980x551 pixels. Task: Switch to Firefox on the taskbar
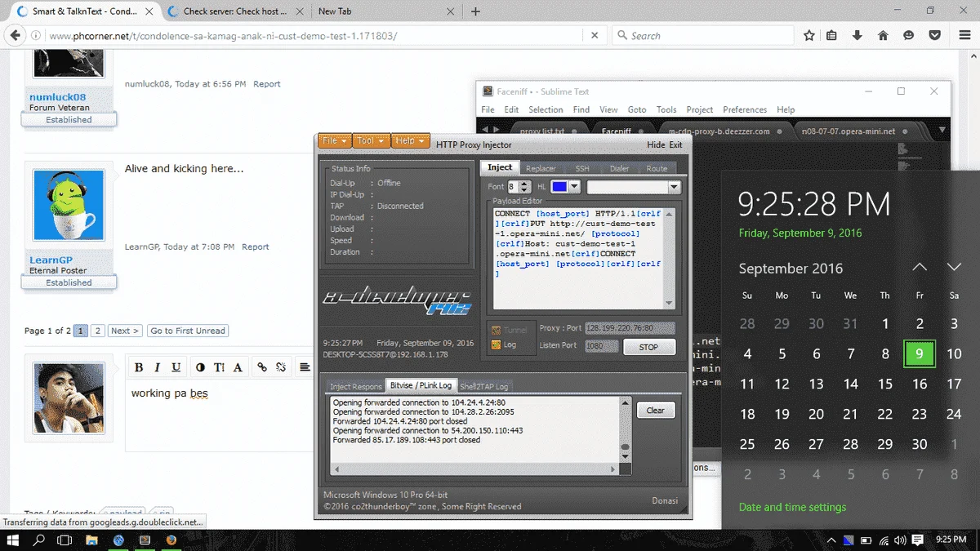coord(171,540)
